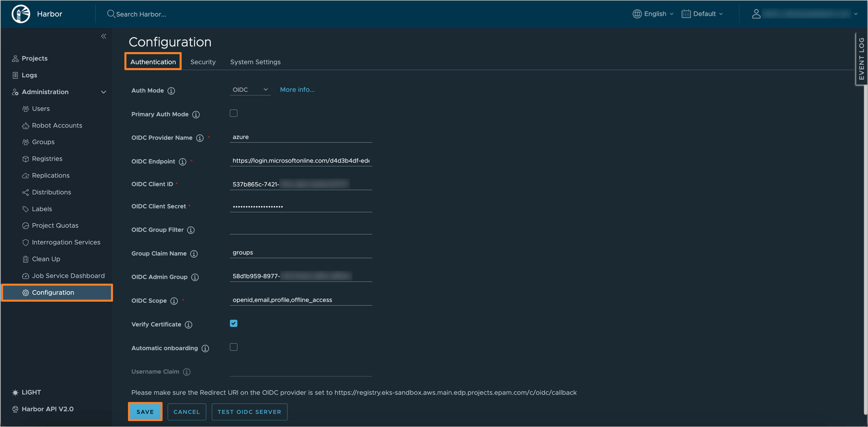This screenshot has height=427, width=868.
Task: Show info for Username Claim
Action: 187,372
